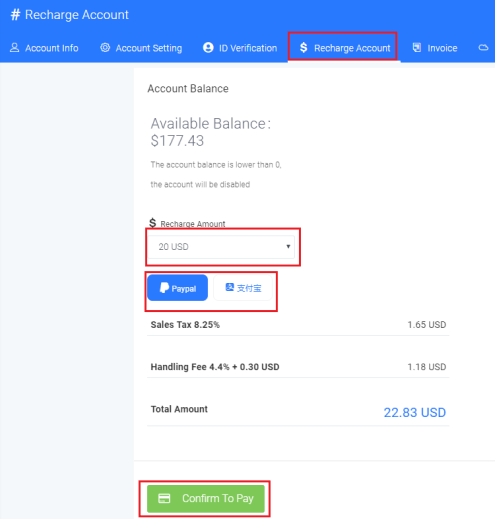This screenshot has width=495, height=519.
Task: Click the ID Verification avatar icon
Action: (x=208, y=48)
